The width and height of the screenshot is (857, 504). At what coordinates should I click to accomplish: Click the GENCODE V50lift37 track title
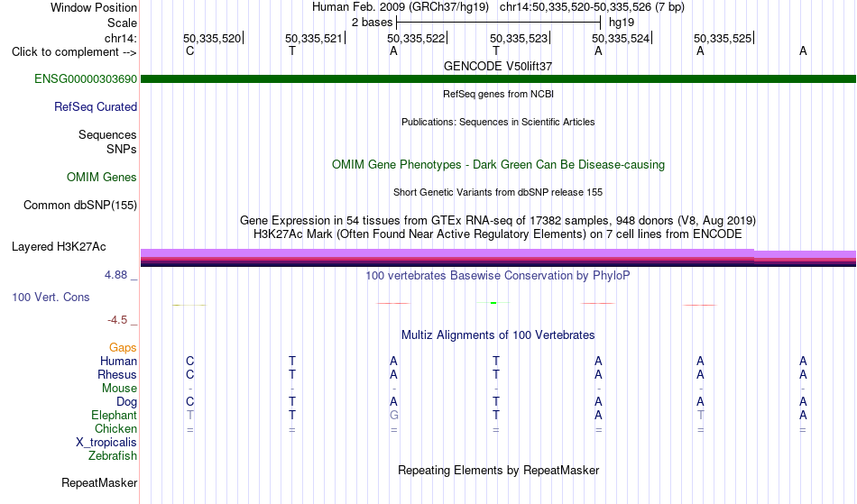point(498,66)
